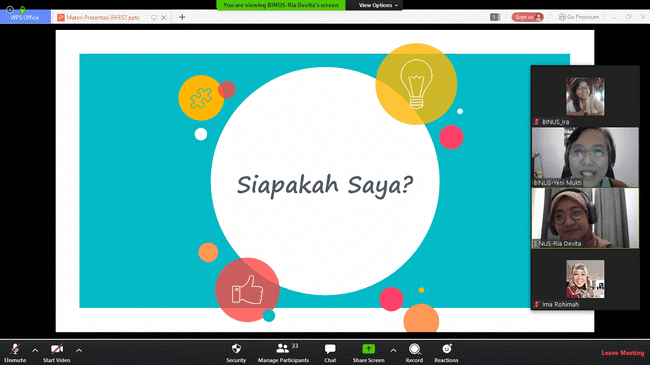
Task: Click the meeting info icon at top-left
Action: click(10, 9)
